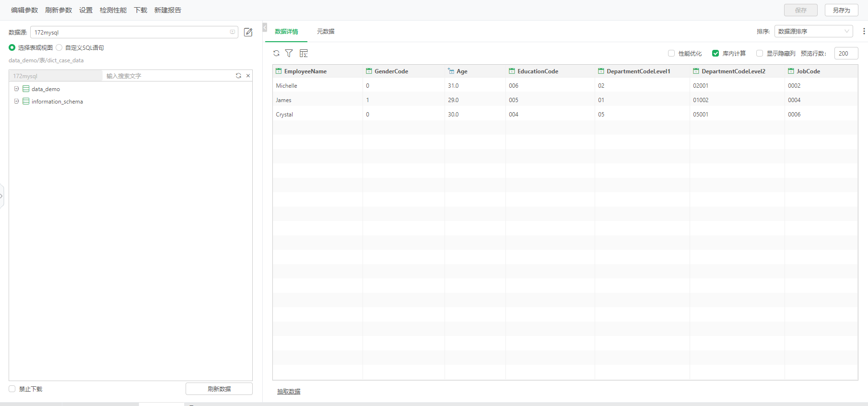
Task: Switch to the 元数据 tab
Action: coord(326,32)
